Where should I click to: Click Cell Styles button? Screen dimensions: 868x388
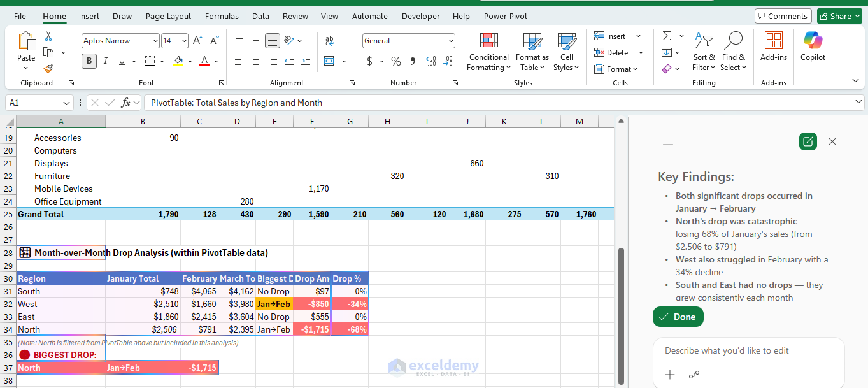[566, 52]
